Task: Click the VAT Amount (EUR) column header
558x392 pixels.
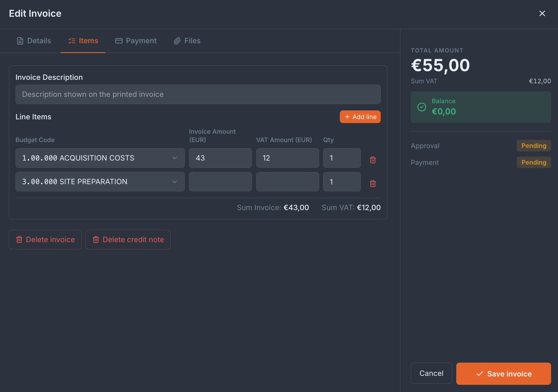Action: pos(284,140)
